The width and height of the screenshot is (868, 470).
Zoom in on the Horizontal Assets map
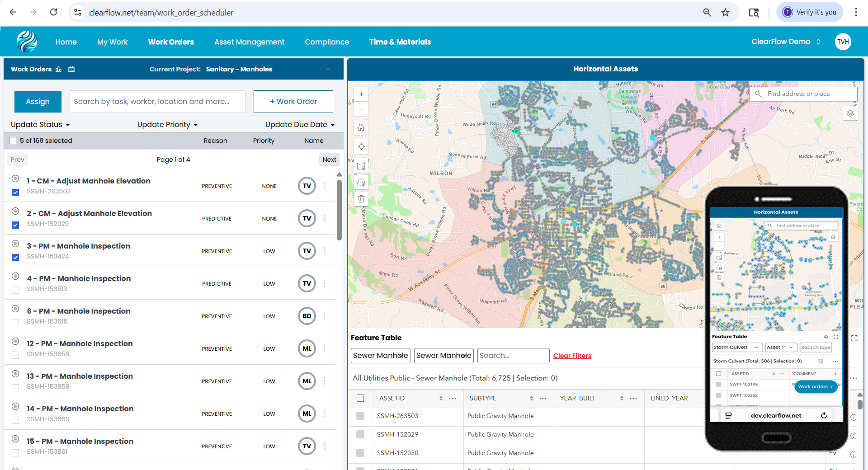[361, 94]
